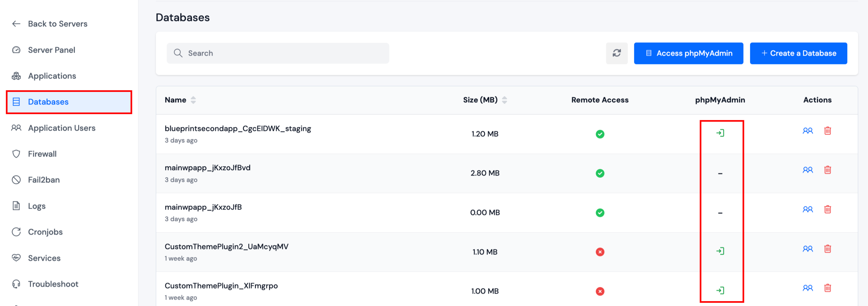Click the Server Panel gauge icon
Viewport: 868px width, 306px height.
point(16,50)
